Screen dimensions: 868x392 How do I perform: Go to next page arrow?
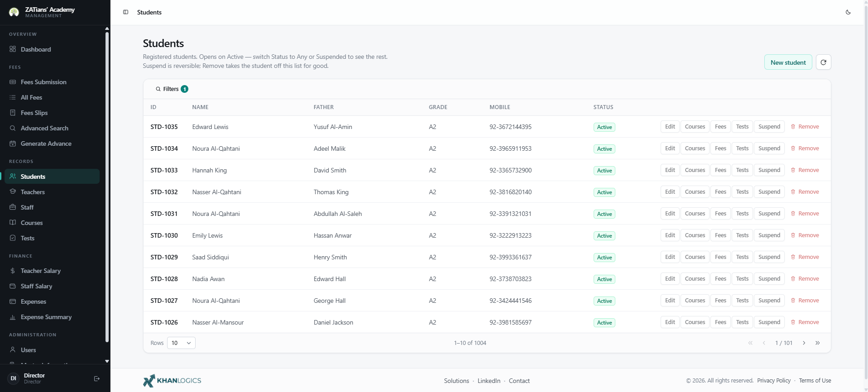pos(804,343)
